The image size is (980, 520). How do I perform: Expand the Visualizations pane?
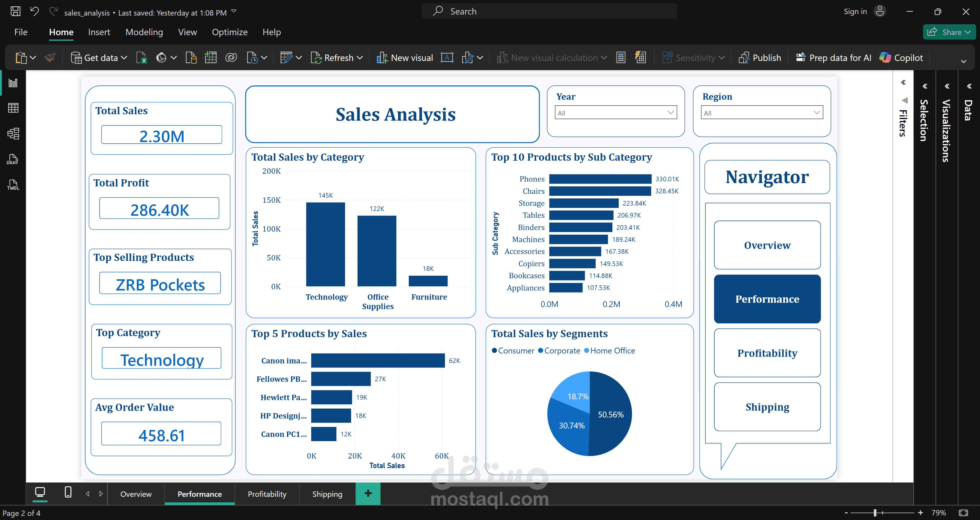tap(947, 86)
